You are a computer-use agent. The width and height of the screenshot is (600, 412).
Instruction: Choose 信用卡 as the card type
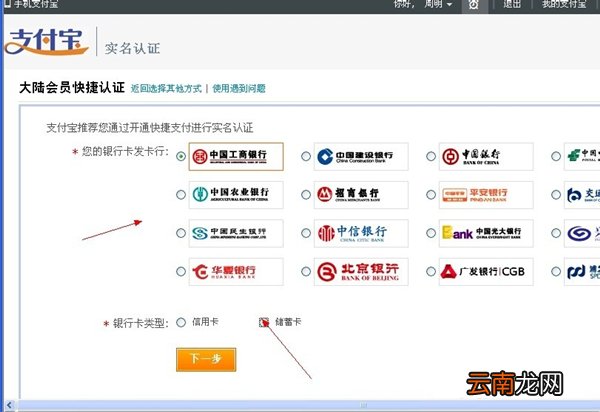point(181,322)
